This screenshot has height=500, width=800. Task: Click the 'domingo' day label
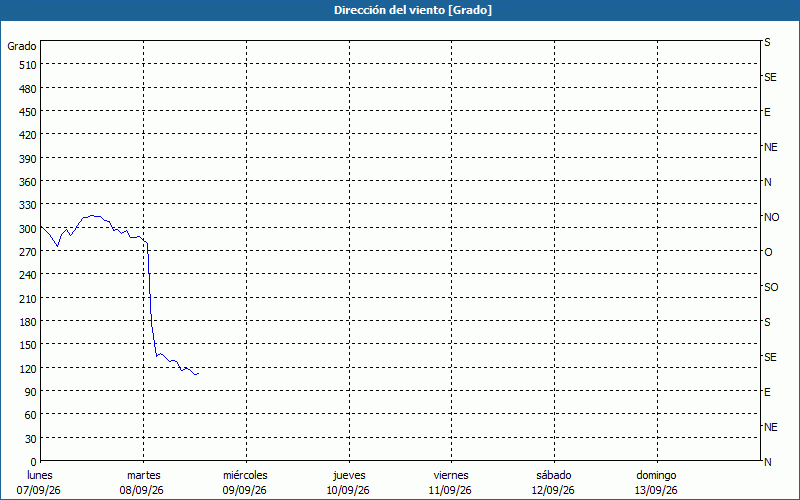click(656, 476)
